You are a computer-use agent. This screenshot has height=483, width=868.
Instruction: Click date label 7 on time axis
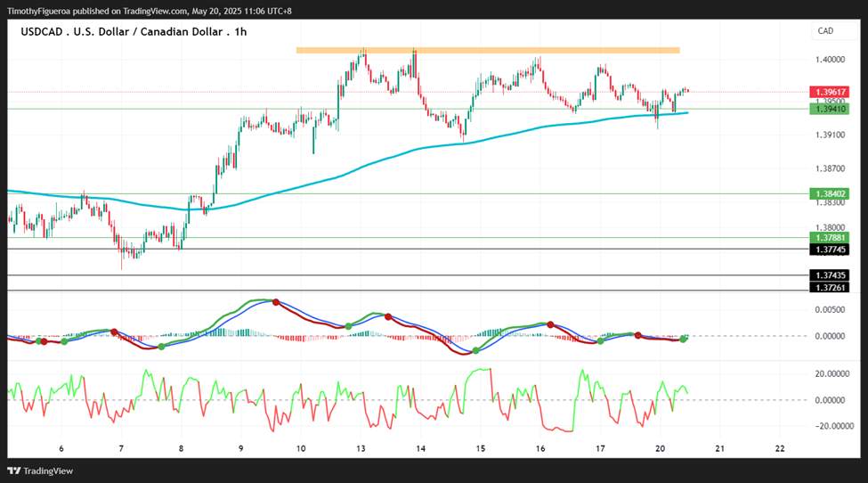tap(121, 448)
